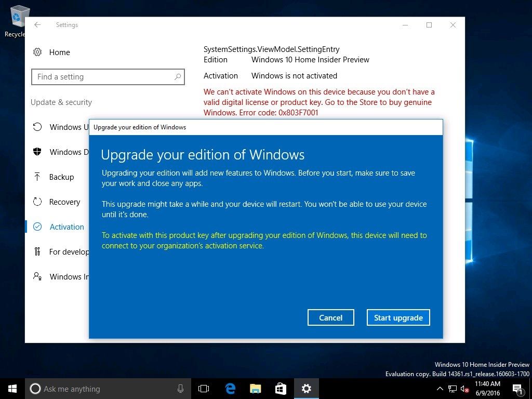Click the Windows Defender shield icon
Screen dimensions: 532x399
point(37,152)
